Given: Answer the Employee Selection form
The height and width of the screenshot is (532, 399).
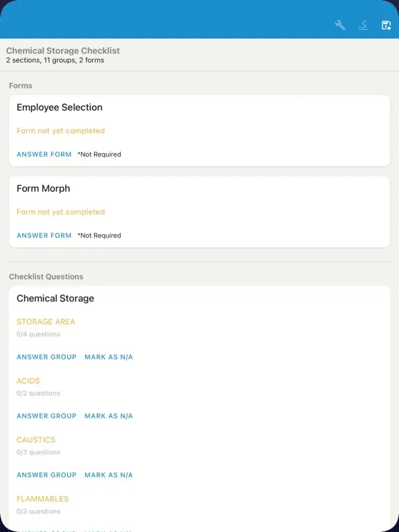Looking at the screenshot, I should click(44, 154).
